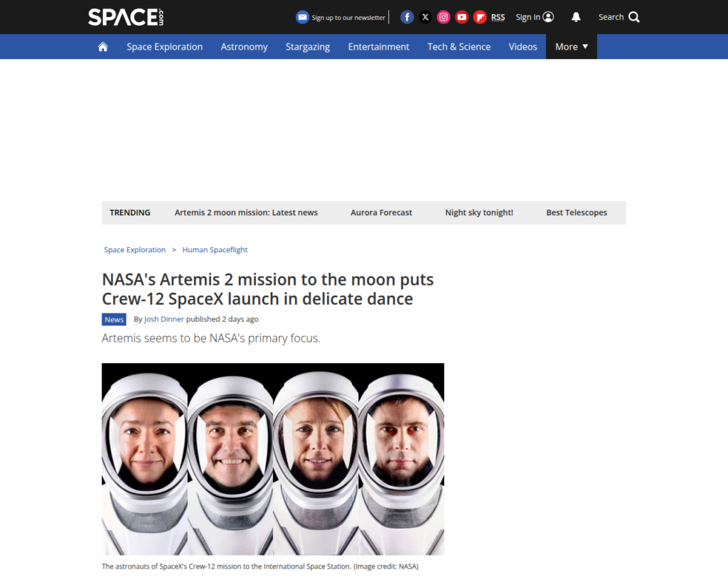Click the Crew-12 astronauts article image
The image size is (728, 582).
click(x=273, y=458)
